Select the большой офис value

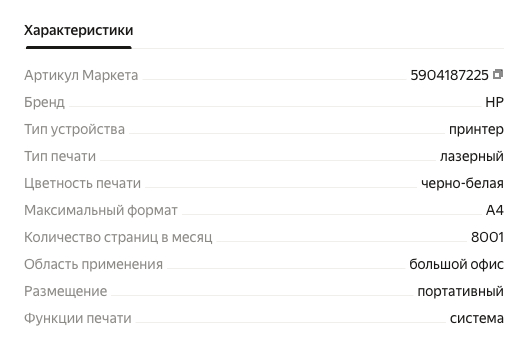[x=456, y=264]
